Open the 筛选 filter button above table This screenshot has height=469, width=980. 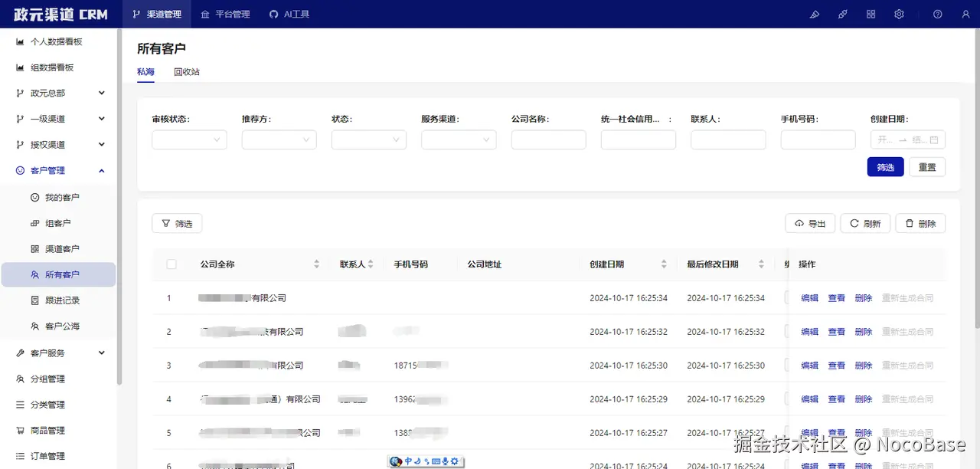[177, 224]
